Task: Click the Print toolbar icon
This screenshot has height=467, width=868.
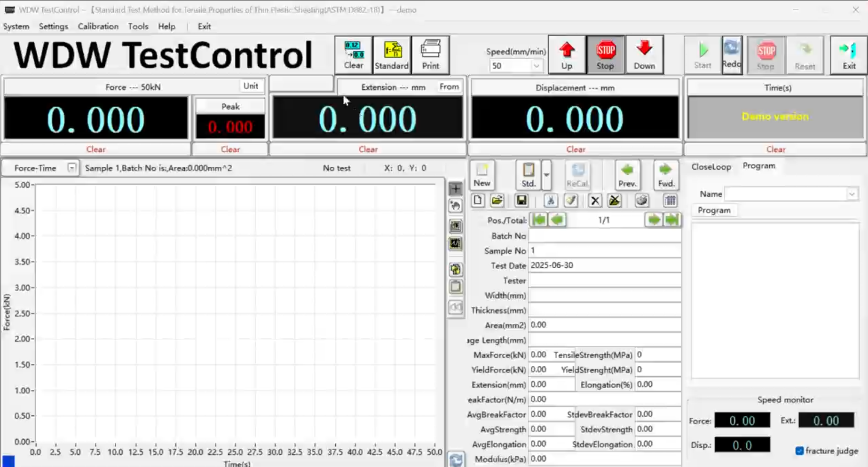Action: pos(430,55)
